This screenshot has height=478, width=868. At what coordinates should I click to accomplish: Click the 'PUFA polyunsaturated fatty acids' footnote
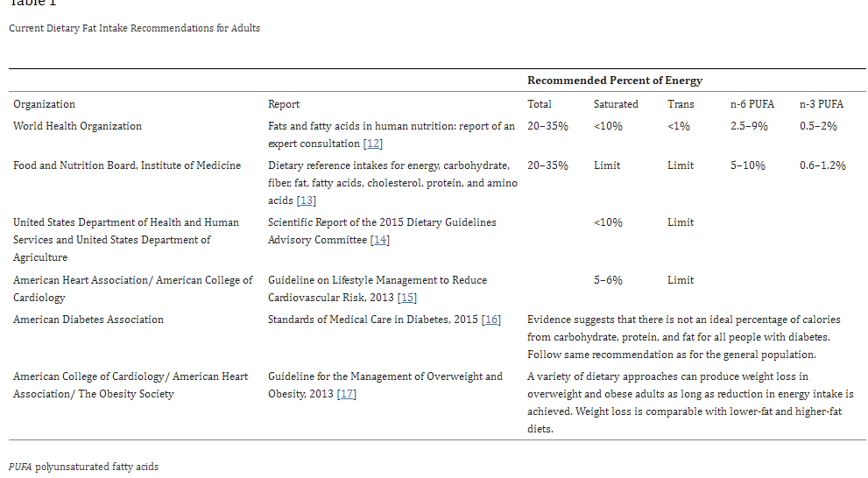coord(83,467)
